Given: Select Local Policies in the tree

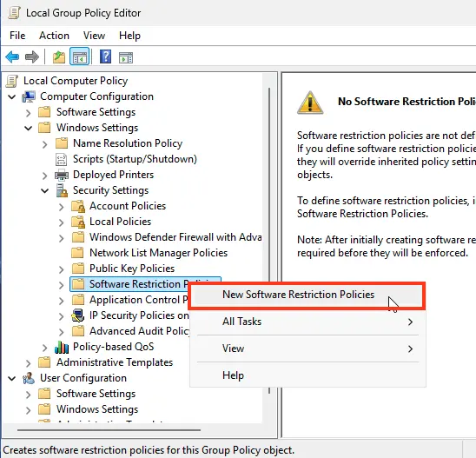Looking at the screenshot, I should tap(120, 222).
